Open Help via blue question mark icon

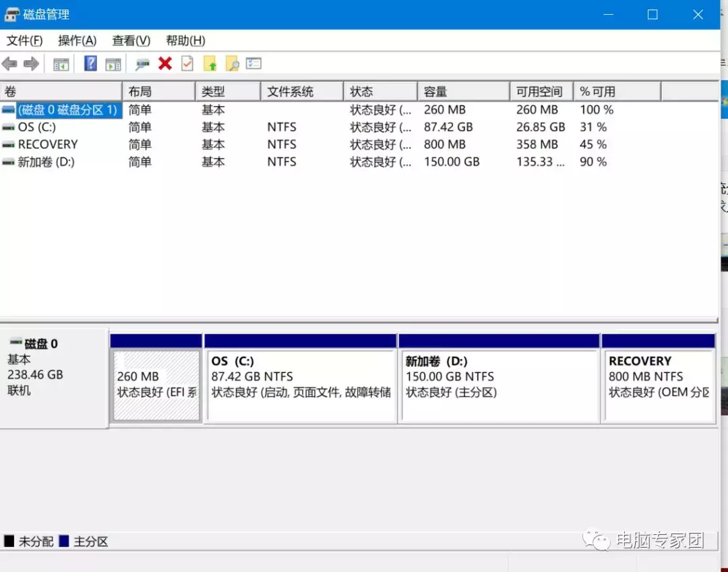pos(90,64)
